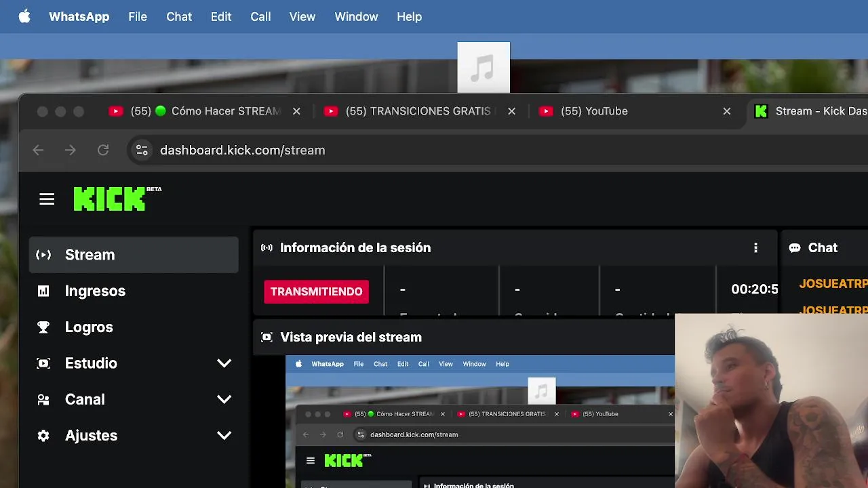Toggle the hamburger sidebar menu
This screenshot has height=488, width=868.
[x=47, y=199]
